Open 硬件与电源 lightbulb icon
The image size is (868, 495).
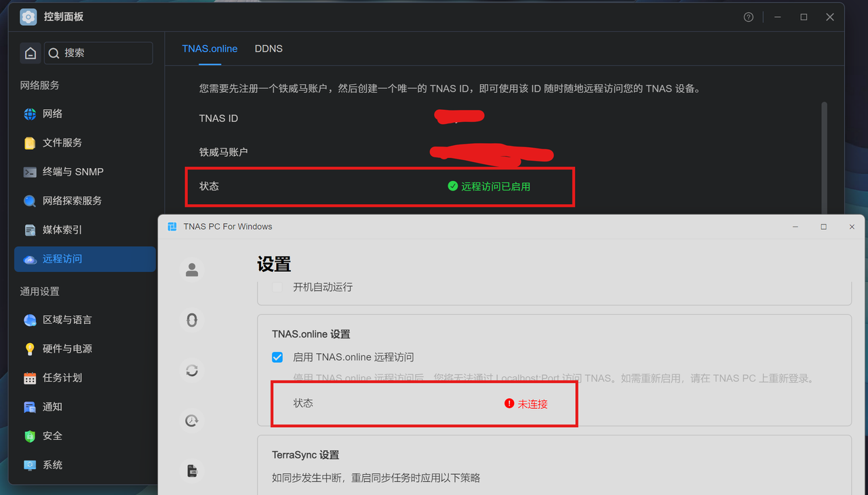point(30,349)
